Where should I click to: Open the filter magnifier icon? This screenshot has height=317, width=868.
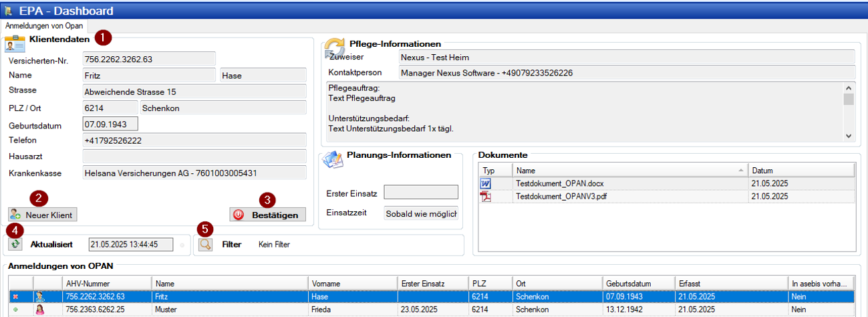point(205,244)
